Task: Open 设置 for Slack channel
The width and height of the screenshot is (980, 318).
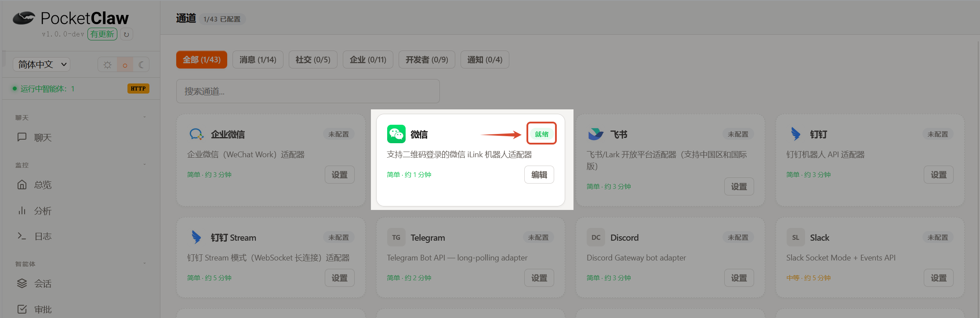Action: tap(939, 278)
